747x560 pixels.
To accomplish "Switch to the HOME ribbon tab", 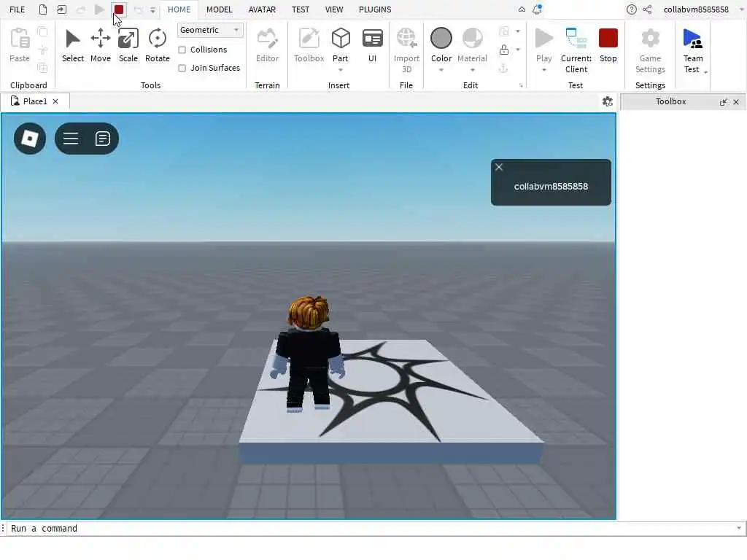I will [x=179, y=9].
